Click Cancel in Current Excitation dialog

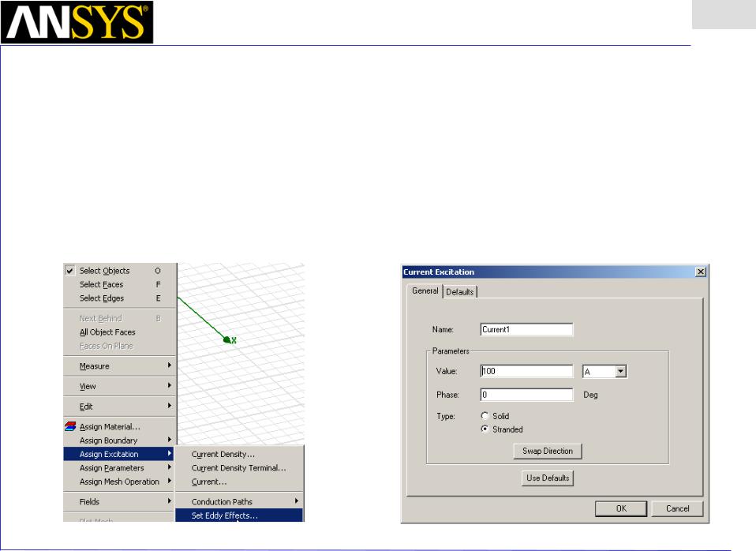click(x=677, y=508)
